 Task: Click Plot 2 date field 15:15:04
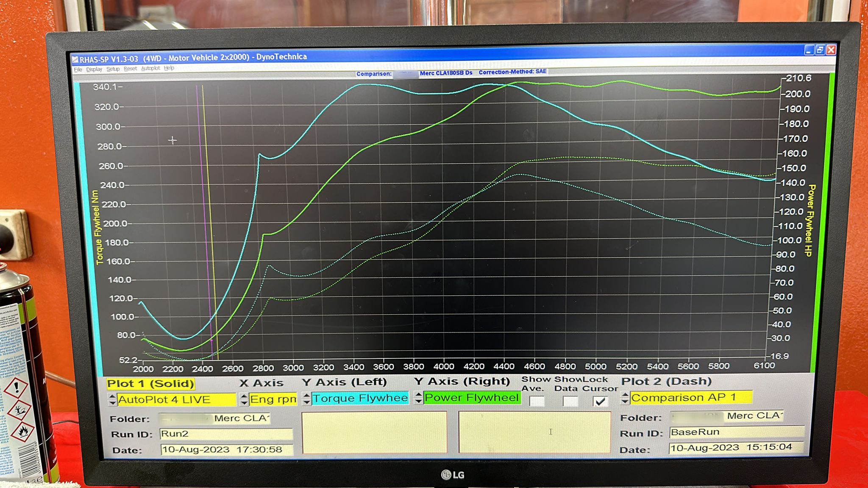click(x=737, y=448)
